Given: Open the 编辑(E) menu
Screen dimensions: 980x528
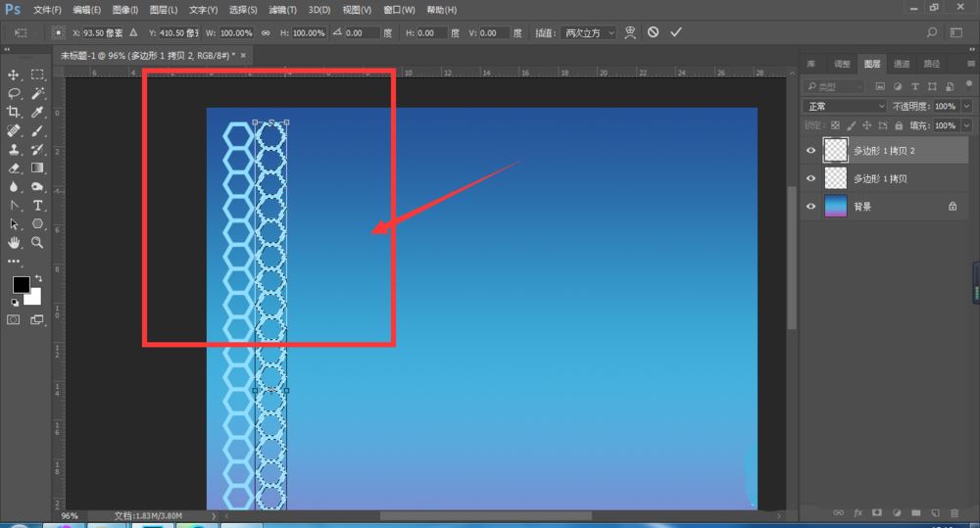Looking at the screenshot, I should pyautogui.click(x=86, y=10).
